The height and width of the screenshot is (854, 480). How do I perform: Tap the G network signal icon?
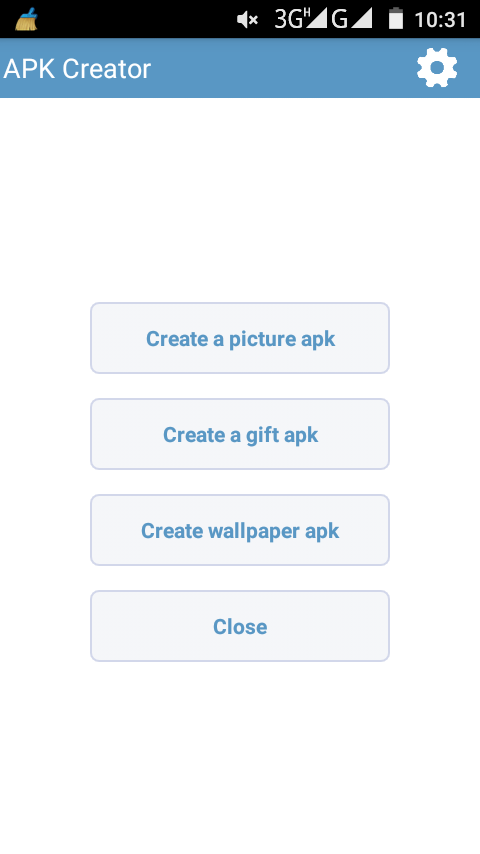(351, 19)
